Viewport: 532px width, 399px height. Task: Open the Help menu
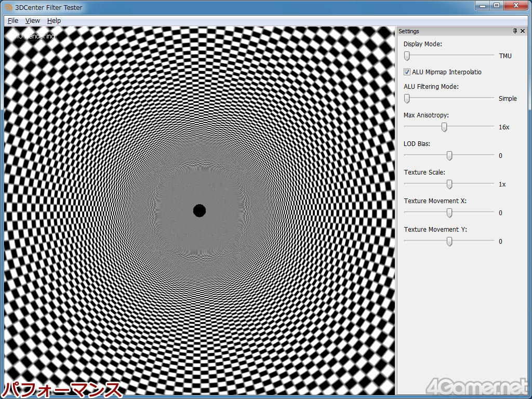pos(54,21)
